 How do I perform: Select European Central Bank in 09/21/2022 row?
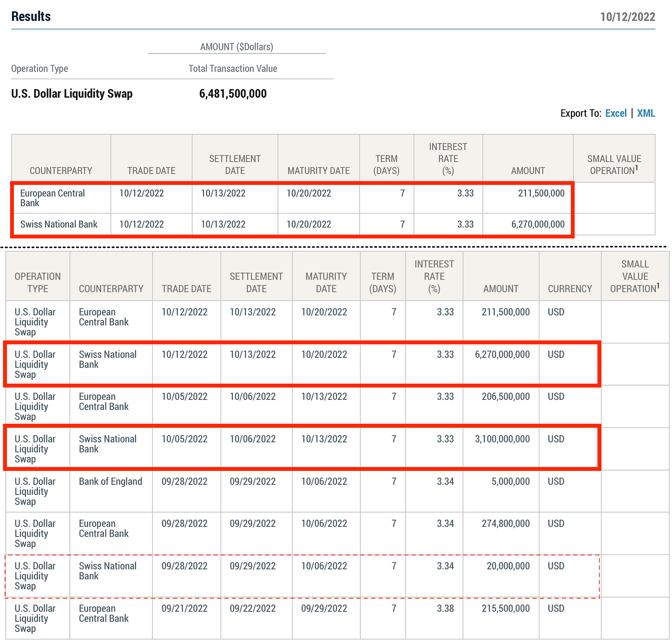pos(103,613)
